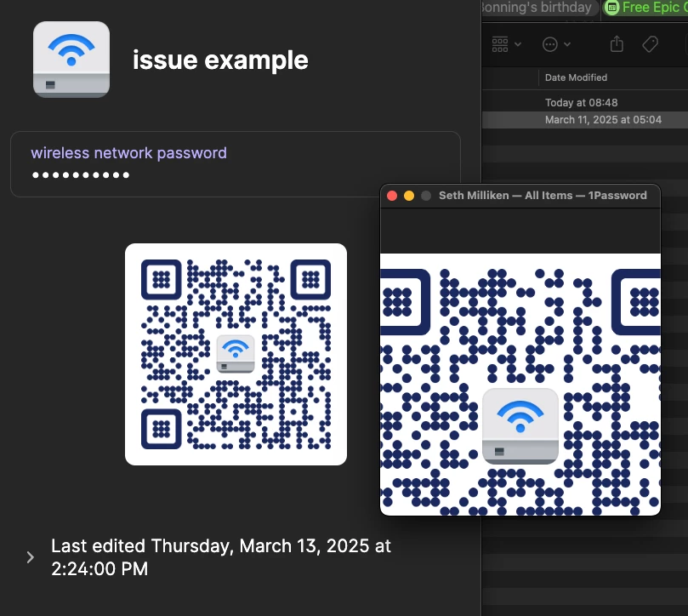Click the 1Password window title bar text
Viewport: 688px width, 616px height.
543,196
